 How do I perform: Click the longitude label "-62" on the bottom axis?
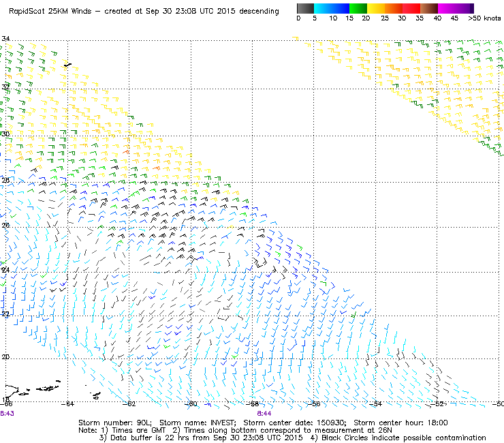pos(129,404)
